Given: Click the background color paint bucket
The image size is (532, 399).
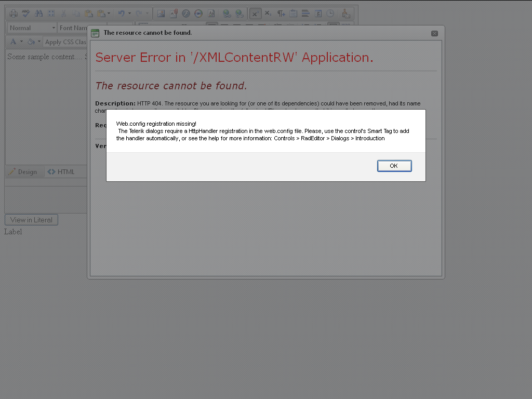Looking at the screenshot, I should pos(31,42).
